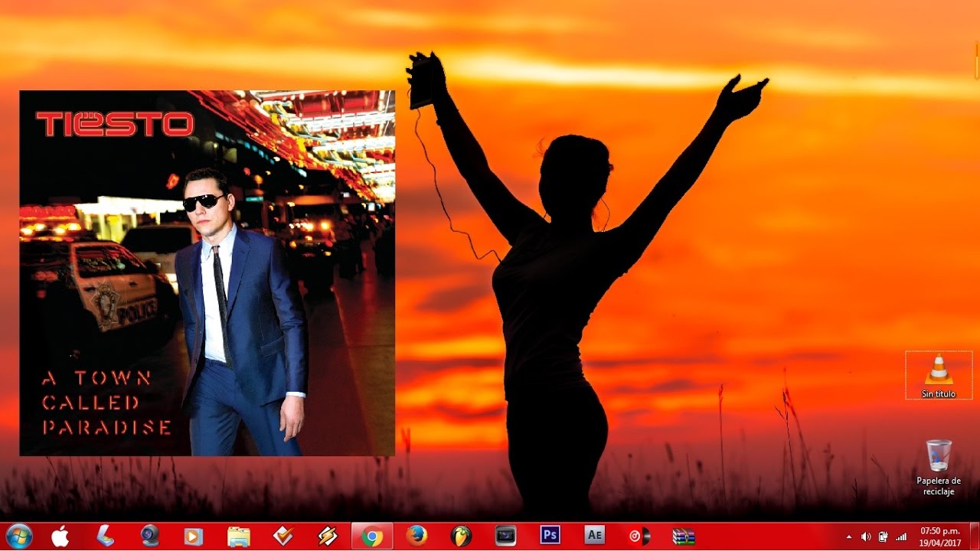Open the scanner-like app next to the Apple icon

tap(105, 536)
